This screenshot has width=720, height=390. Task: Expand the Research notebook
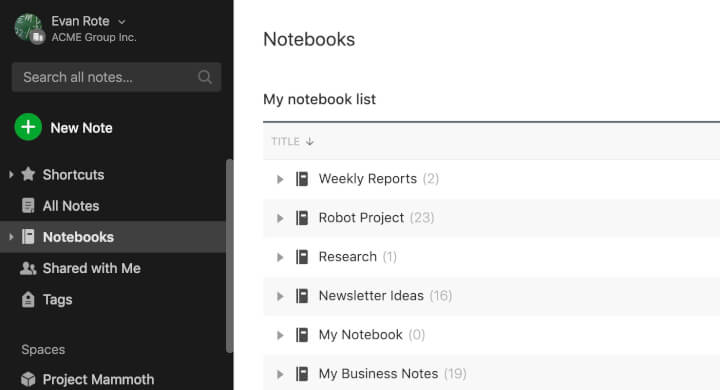click(280, 257)
